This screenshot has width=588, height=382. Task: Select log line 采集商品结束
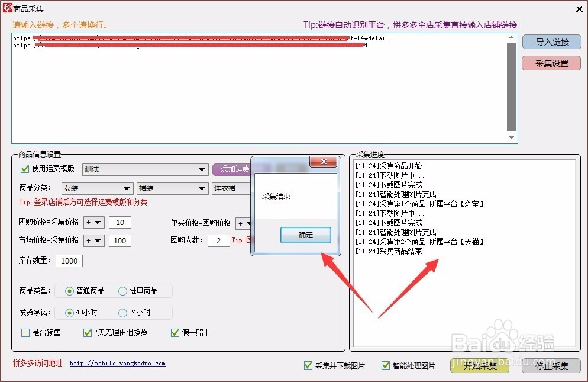[x=389, y=251]
